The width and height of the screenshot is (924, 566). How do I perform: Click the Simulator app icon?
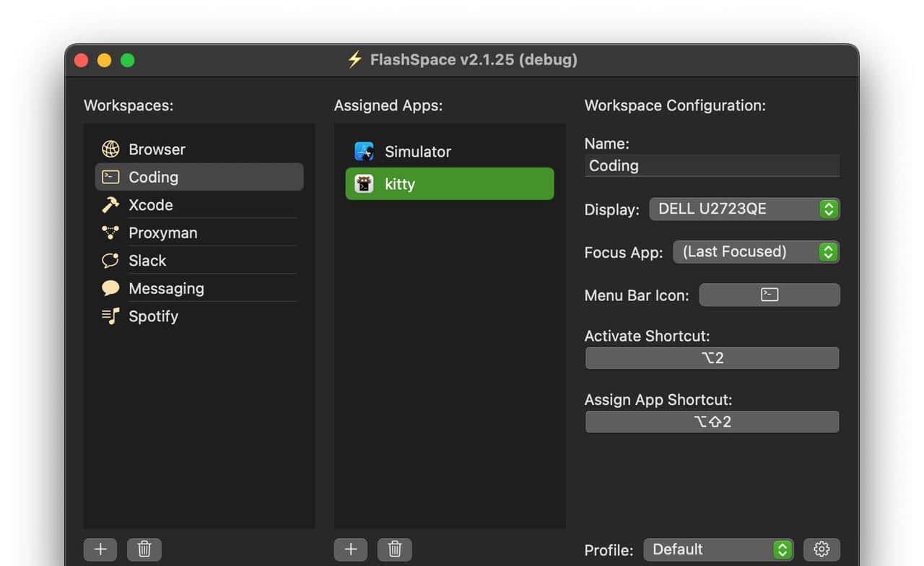364,152
